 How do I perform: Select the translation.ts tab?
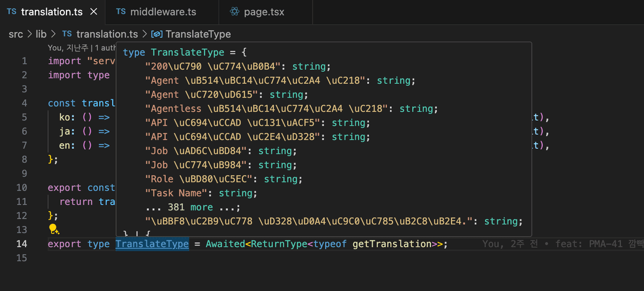[52, 12]
